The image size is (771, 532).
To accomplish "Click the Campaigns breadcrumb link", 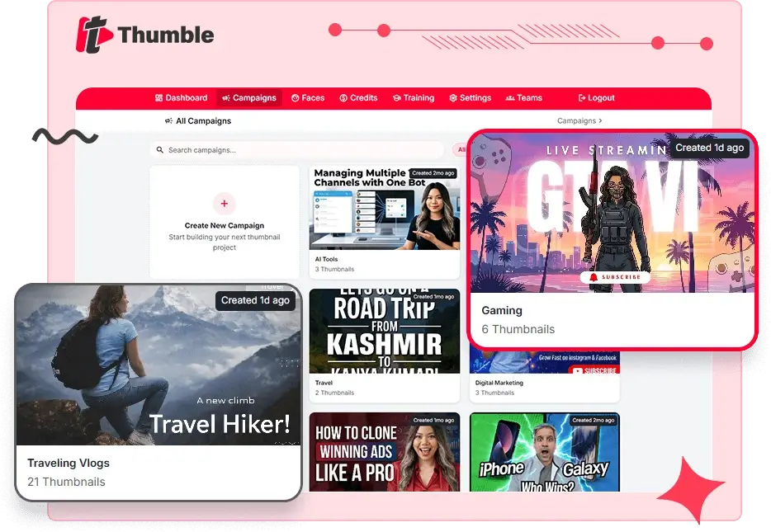I will pyautogui.click(x=576, y=121).
